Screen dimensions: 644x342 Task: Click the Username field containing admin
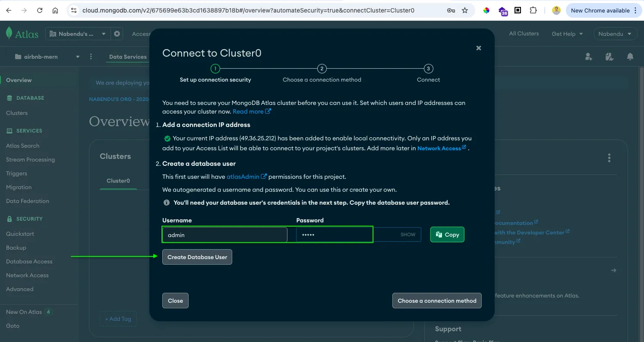click(224, 235)
